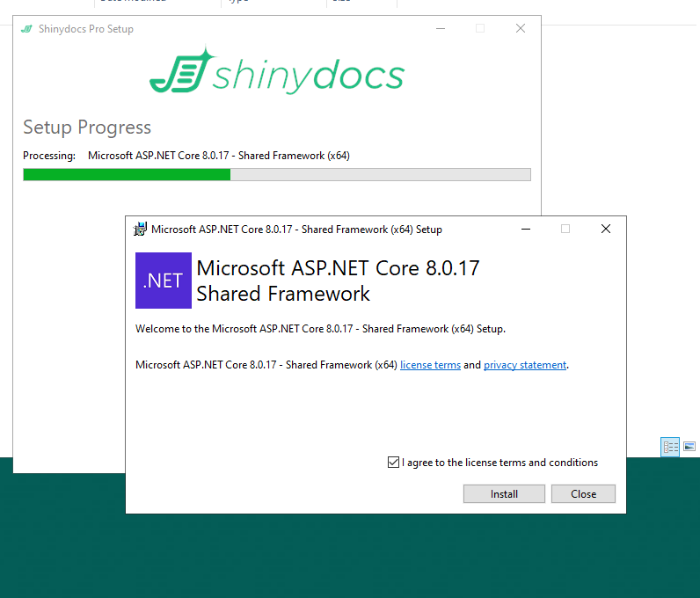Open the license terms link
Viewport: 700px width, 598px height.
(430, 365)
